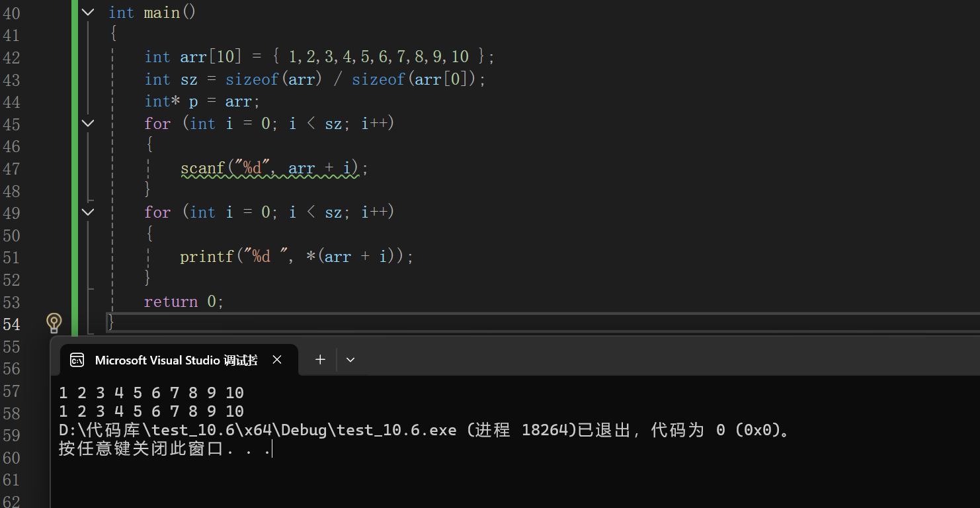Collapse the main function fold arrow
This screenshot has height=508, width=980.
(x=88, y=12)
